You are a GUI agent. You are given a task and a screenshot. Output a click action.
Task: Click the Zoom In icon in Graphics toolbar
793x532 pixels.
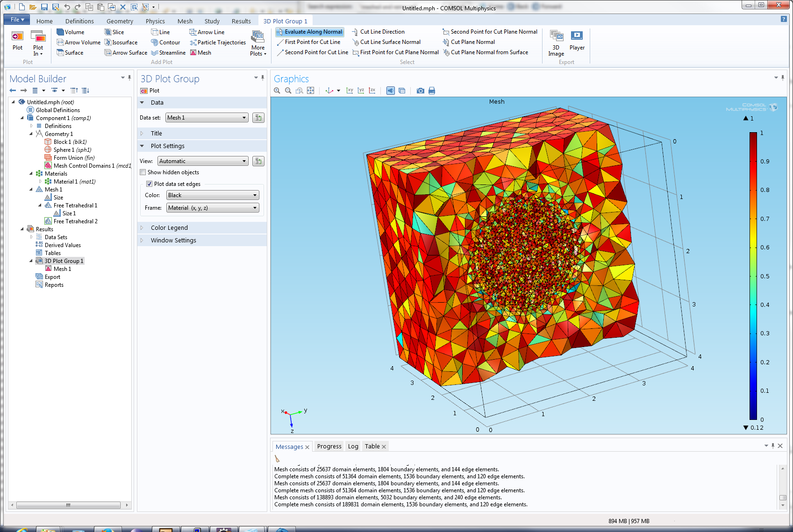(x=277, y=91)
